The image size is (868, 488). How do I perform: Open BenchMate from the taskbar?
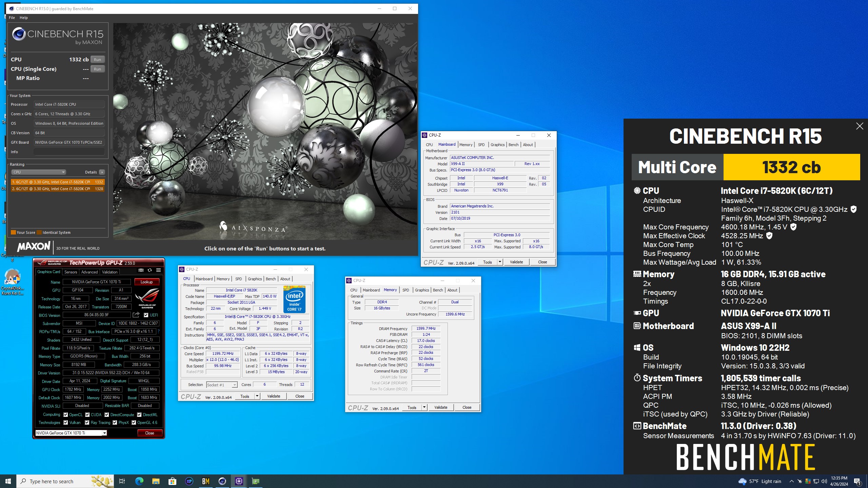(206, 481)
